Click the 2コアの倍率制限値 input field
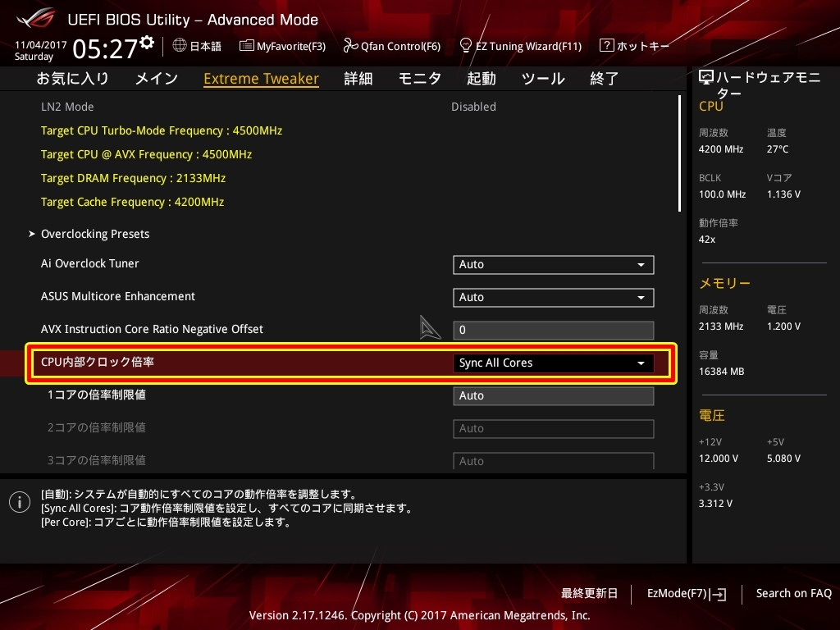The height and width of the screenshot is (630, 840). (554, 428)
